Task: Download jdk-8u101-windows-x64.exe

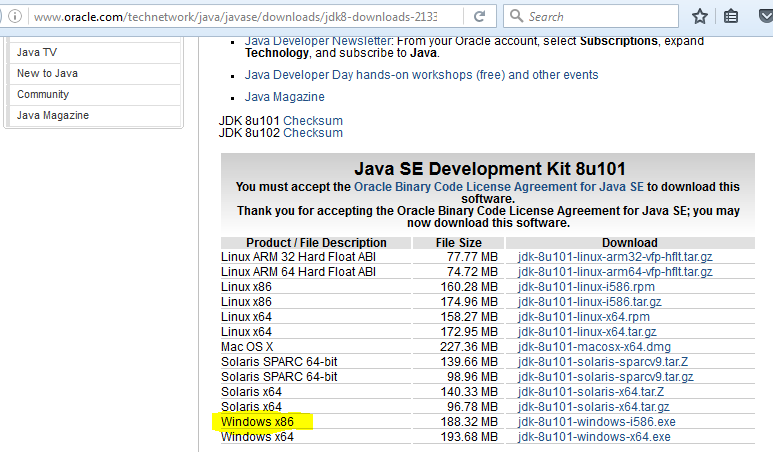Action: tap(594, 437)
